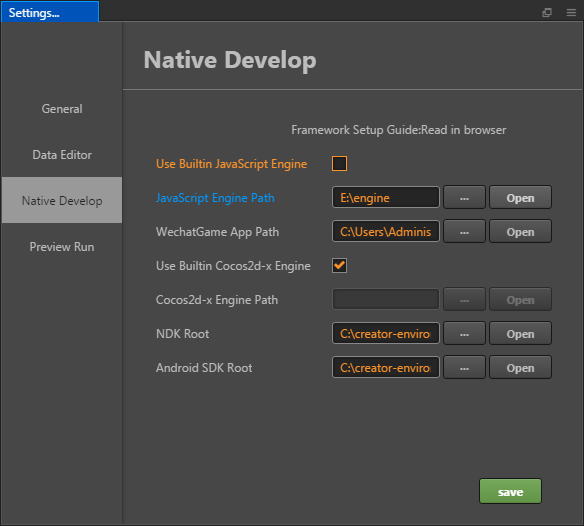This screenshot has height=526, width=584.
Task: Click the WechatGame App Path text field
Action: tap(386, 231)
